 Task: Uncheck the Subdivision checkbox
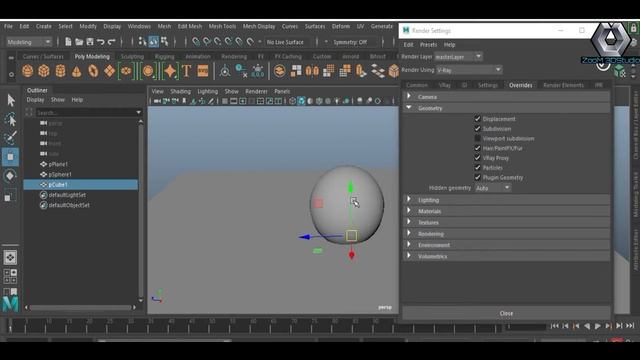477,129
